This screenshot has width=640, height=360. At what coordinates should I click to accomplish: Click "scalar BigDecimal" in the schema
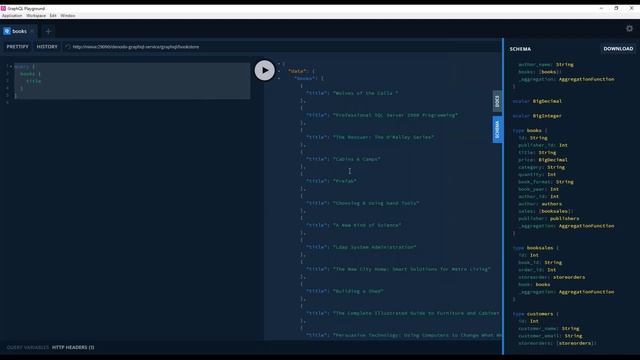(x=537, y=101)
